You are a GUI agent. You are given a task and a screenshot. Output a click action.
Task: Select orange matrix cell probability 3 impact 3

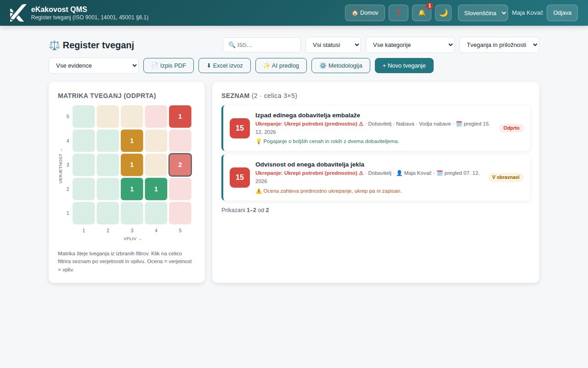tap(132, 165)
